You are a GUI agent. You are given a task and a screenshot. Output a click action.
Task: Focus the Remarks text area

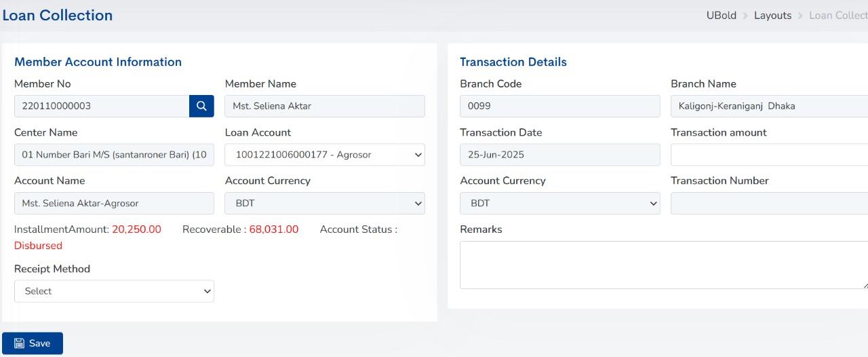click(664, 265)
